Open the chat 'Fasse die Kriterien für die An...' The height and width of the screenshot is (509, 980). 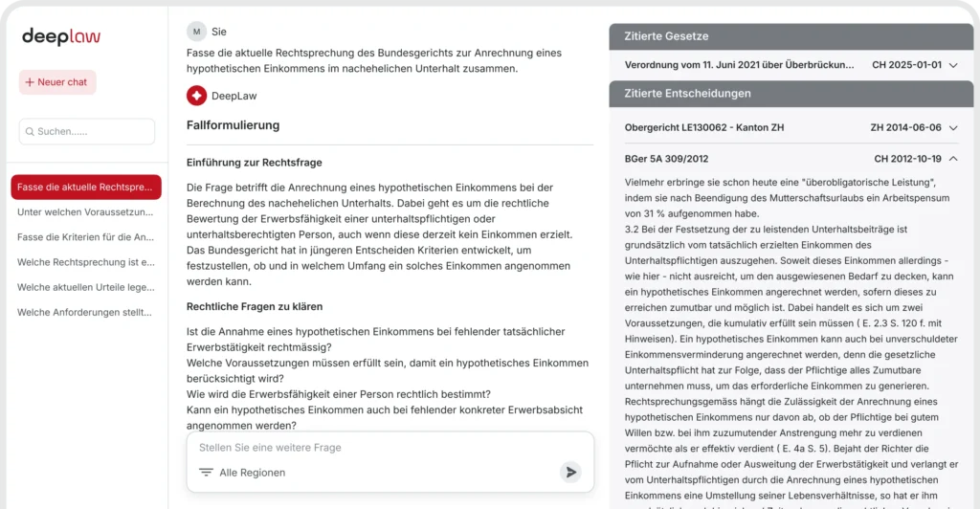click(86, 237)
